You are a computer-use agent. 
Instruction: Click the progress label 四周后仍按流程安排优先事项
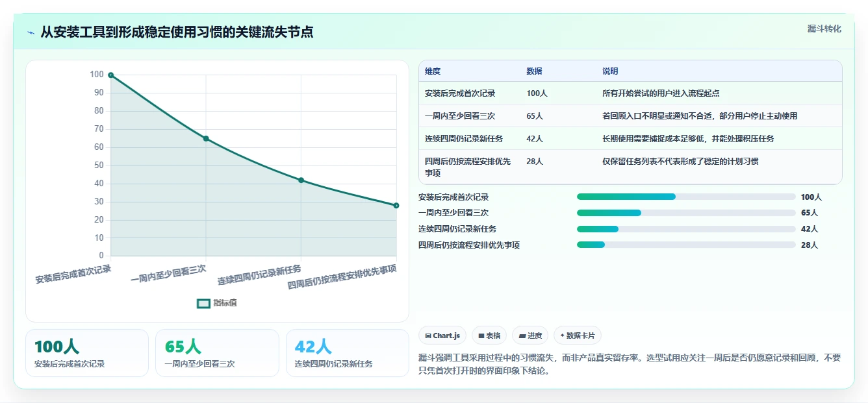click(x=469, y=245)
